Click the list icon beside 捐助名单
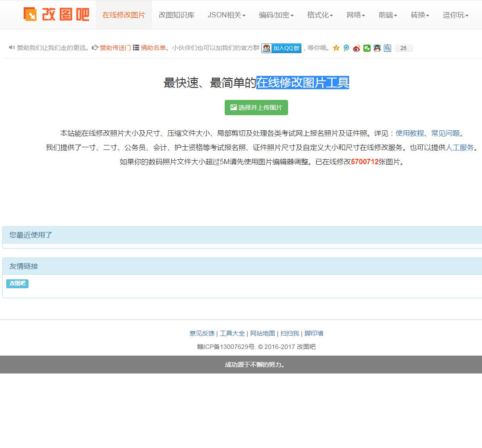482x448 pixels. (x=136, y=48)
